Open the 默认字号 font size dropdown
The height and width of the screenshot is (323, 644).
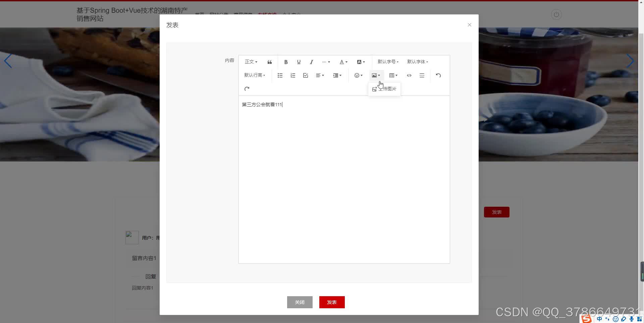pyautogui.click(x=388, y=62)
